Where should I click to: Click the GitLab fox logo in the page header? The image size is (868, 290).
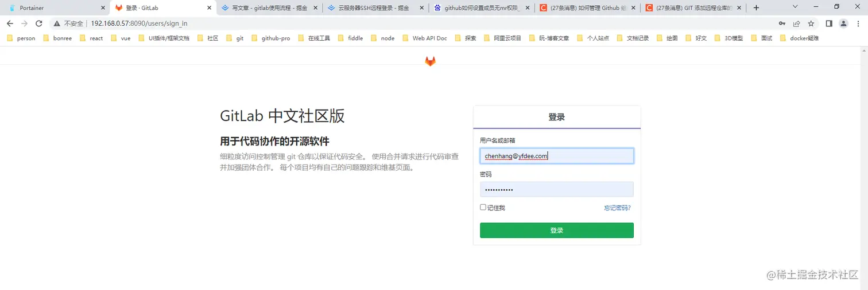click(x=430, y=61)
